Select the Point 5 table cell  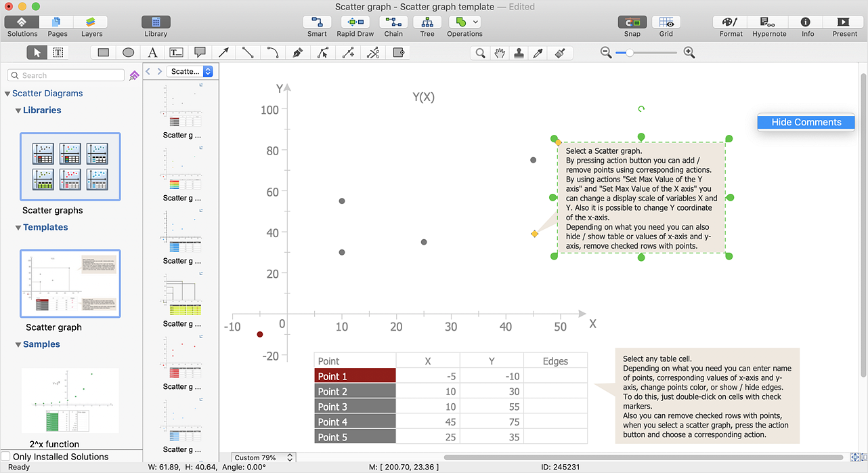[x=355, y=437]
